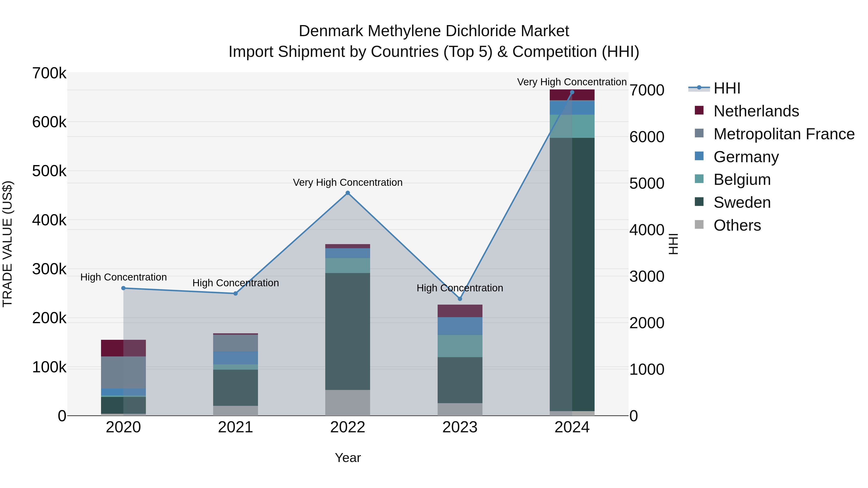Toggle the Netherlands legend entry
The image size is (868, 488).
747,111
